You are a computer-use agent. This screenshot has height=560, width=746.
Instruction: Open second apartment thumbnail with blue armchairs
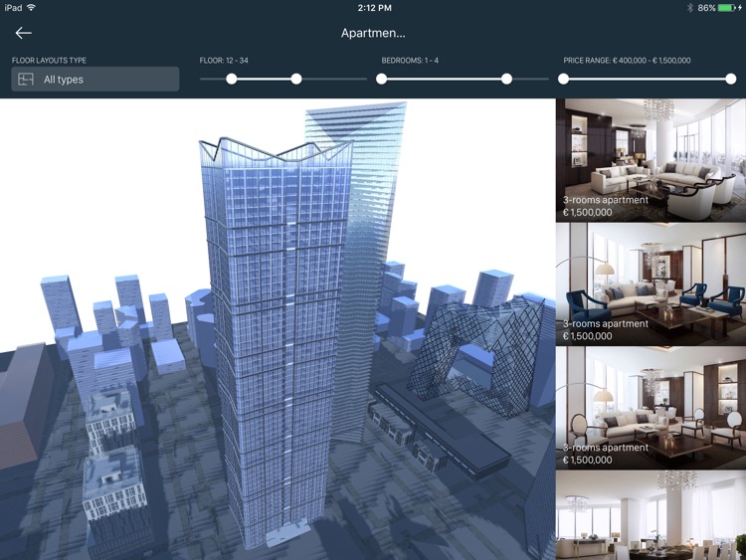[x=651, y=284]
